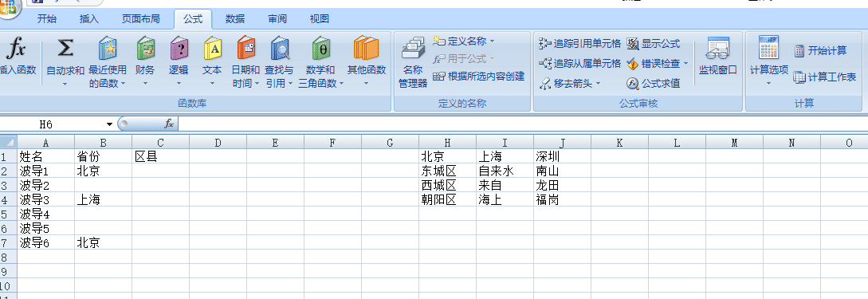Viewport: 868px width, 299px height.
Task: Select cell A3 containing 波导2
Action: (46, 185)
